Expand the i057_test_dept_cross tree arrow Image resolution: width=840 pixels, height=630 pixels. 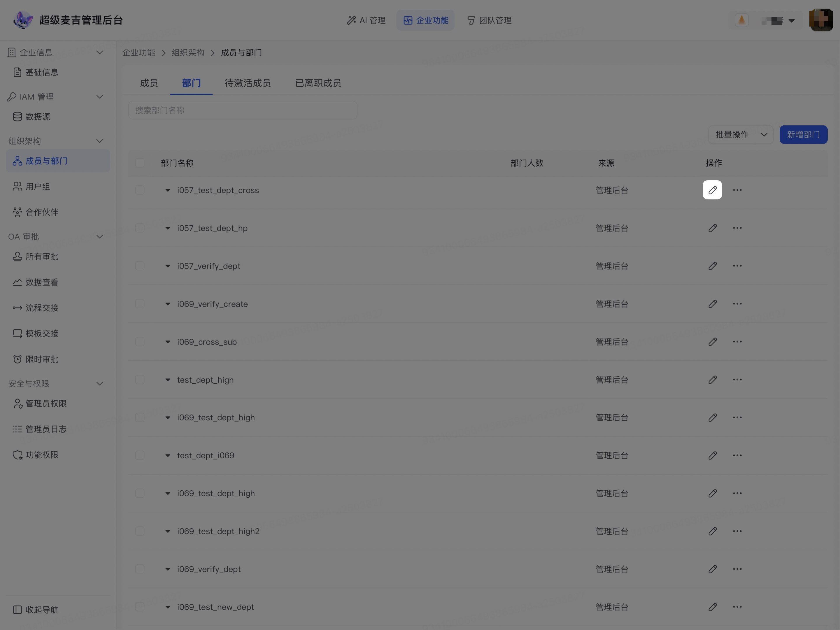pos(167,190)
